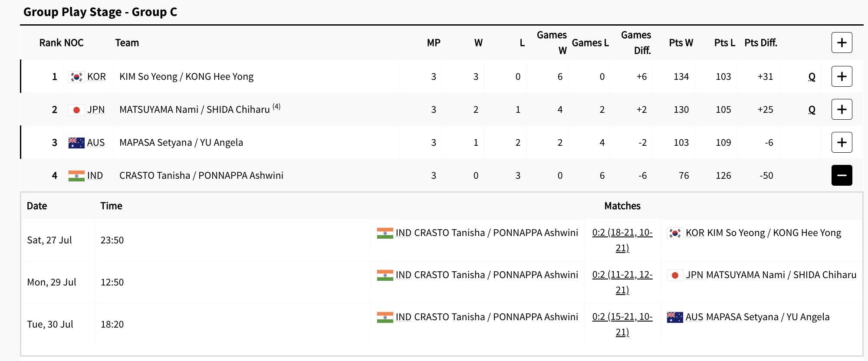Click South Korea flag in standings row
The width and height of the screenshot is (868, 361).
pos(76,77)
